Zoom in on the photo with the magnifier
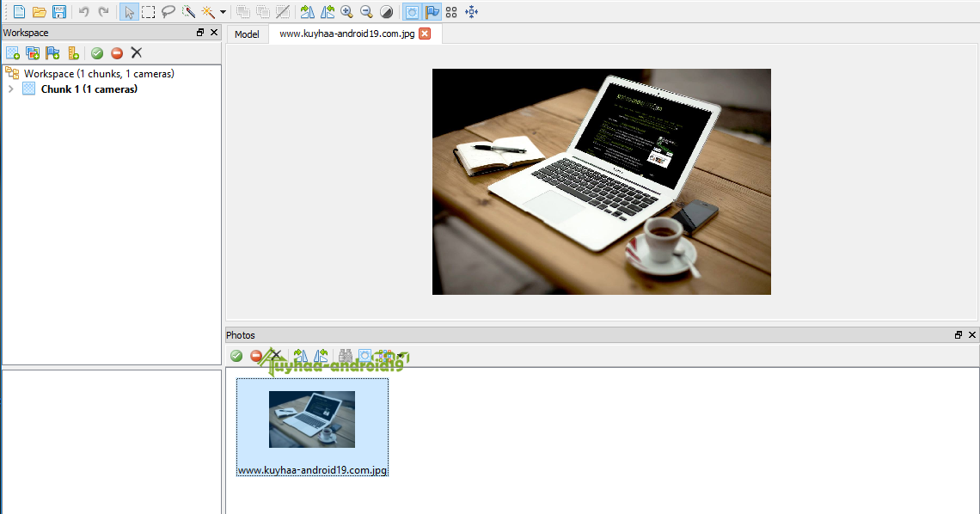Image resolution: width=980 pixels, height=514 pixels. tap(345, 11)
